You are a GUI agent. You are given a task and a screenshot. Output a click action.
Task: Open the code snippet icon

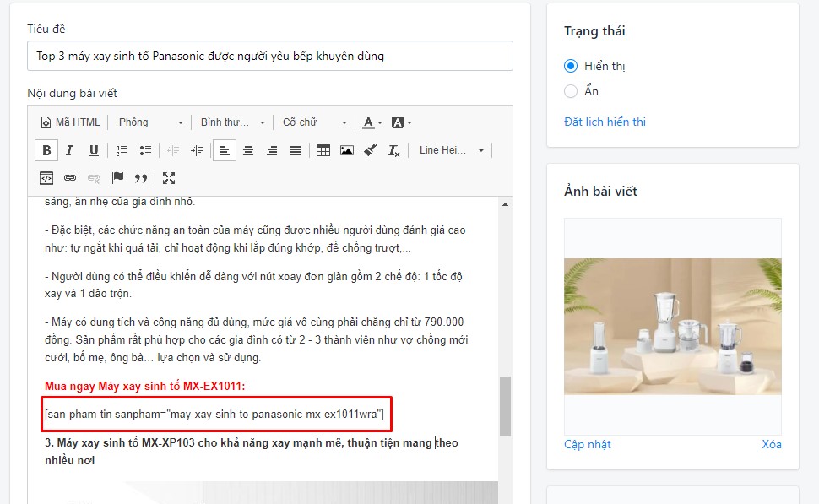tap(46, 178)
